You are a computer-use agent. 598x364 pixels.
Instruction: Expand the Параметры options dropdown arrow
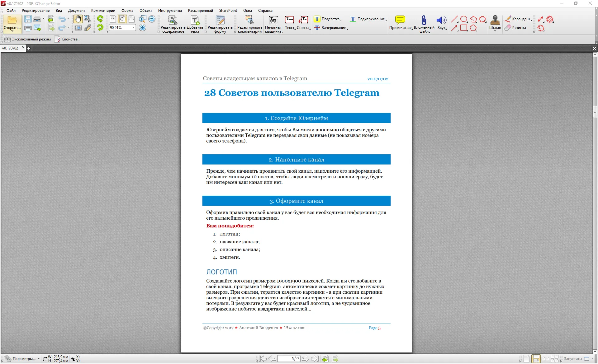tap(39, 359)
